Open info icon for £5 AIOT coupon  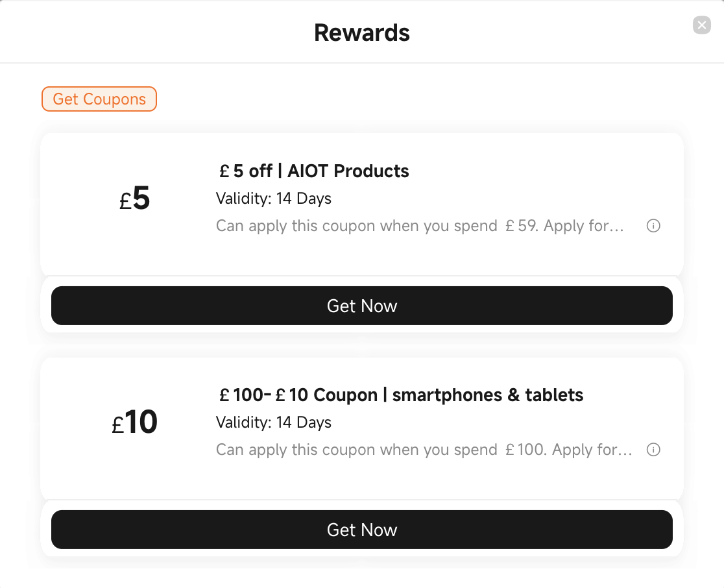click(653, 226)
